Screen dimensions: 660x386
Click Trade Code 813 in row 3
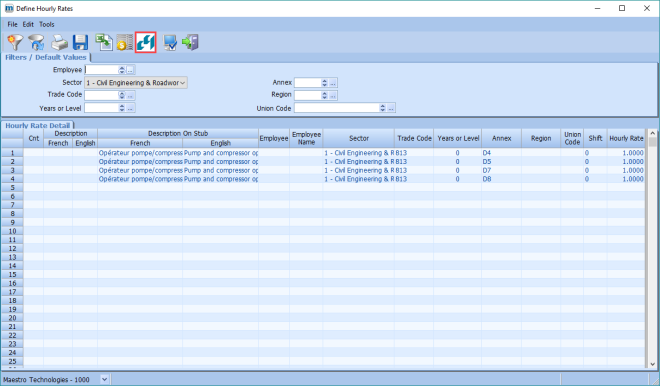414,170
